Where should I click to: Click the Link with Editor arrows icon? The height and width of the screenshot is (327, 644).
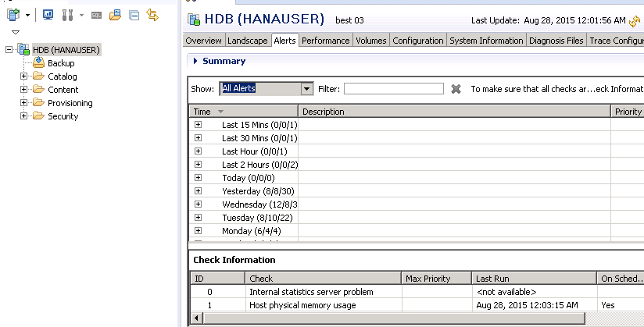pos(152,15)
